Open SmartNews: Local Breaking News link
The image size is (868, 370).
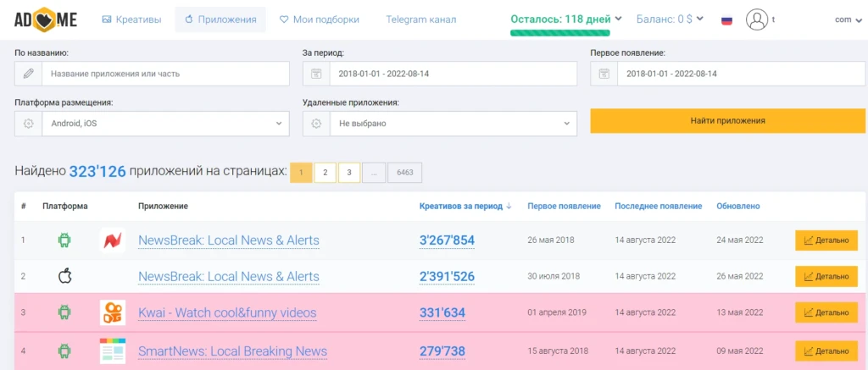pyautogui.click(x=232, y=351)
